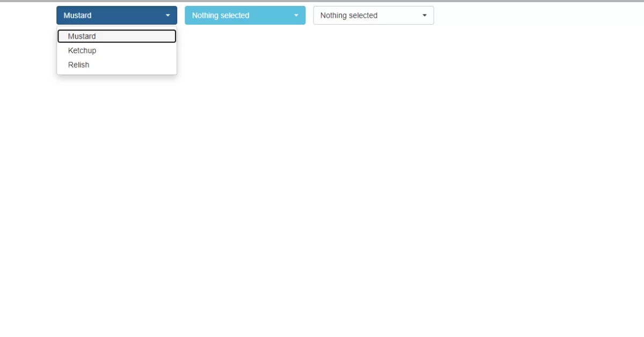This screenshot has width=644, height=337.
Task: Click the gray bar at the top
Action: 322,2
